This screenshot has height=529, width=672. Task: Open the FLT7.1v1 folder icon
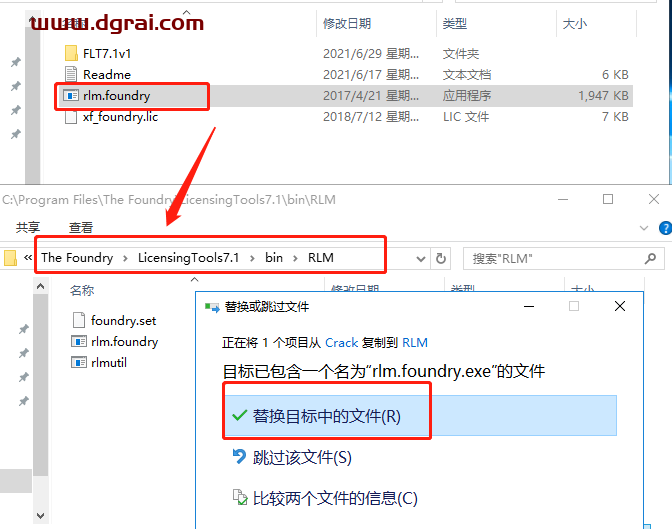(x=71, y=53)
